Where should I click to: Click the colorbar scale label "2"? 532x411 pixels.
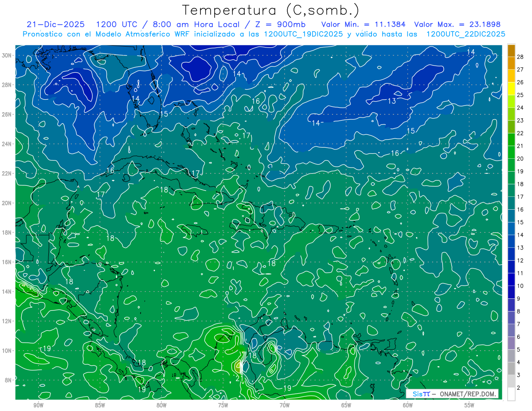click(519, 388)
